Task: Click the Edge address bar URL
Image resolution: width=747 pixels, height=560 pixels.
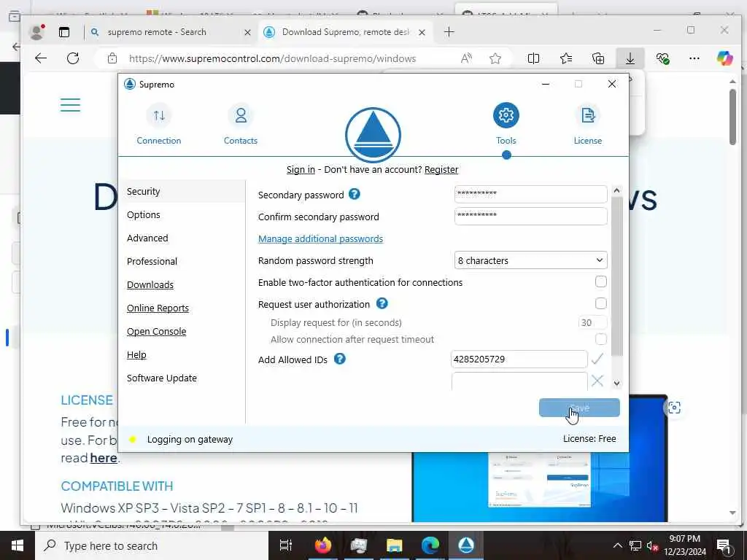Action: [273, 58]
